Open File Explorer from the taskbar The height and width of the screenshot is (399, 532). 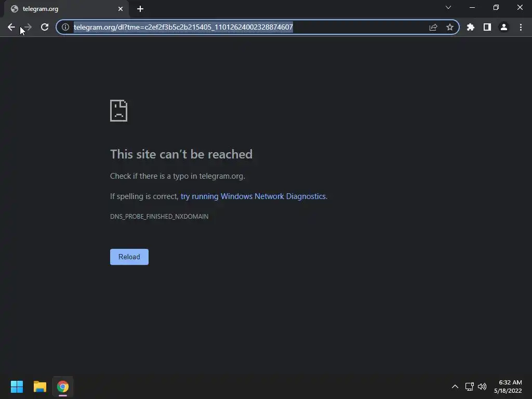39,387
